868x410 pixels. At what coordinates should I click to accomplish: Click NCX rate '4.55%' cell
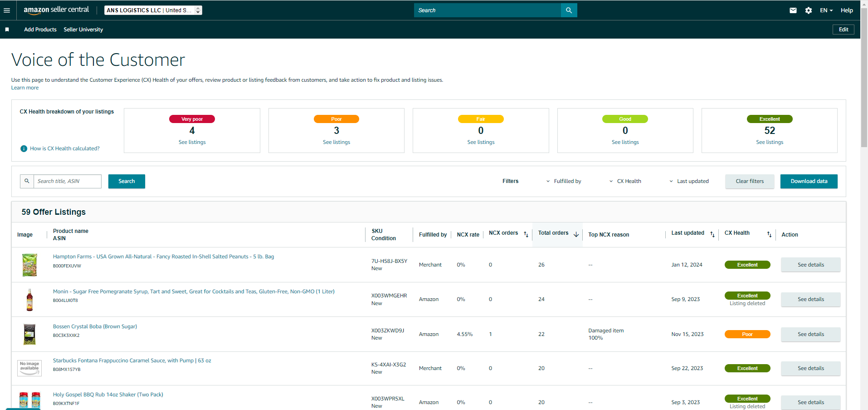465,334
